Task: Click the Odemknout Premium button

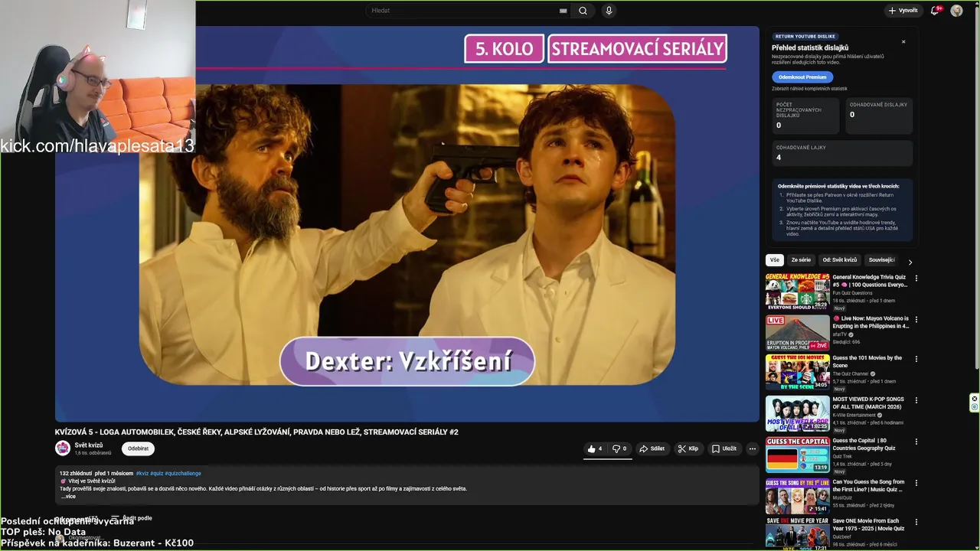Action: 802,77
